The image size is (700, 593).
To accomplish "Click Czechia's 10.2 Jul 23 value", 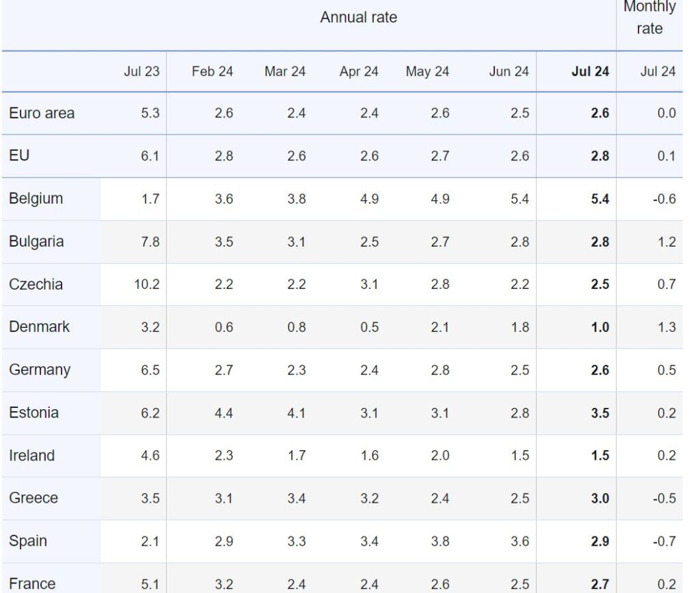I will pos(147,284).
